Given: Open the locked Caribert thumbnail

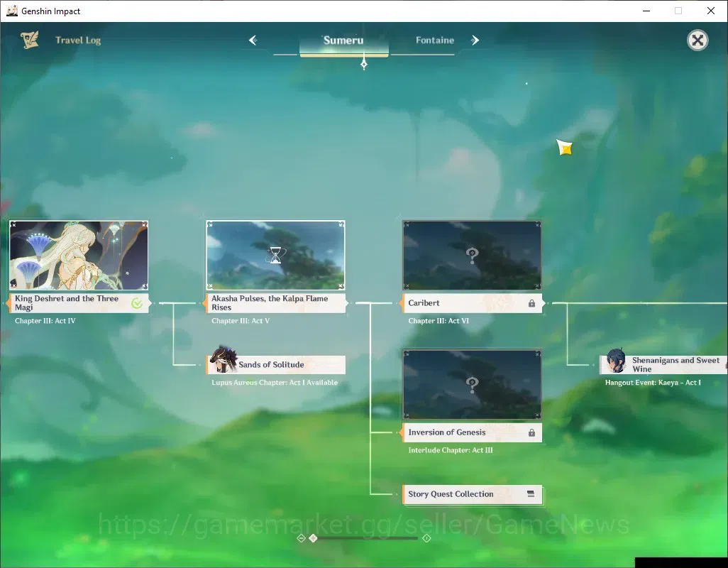Looking at the screenshot, I should coord(472,256).
